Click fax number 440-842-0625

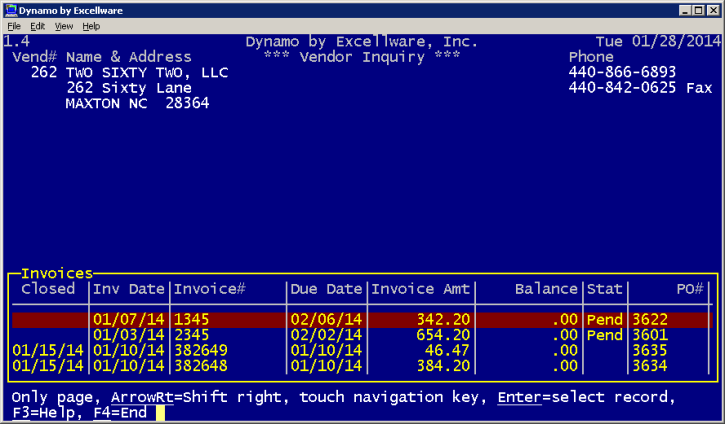[622, 87]
